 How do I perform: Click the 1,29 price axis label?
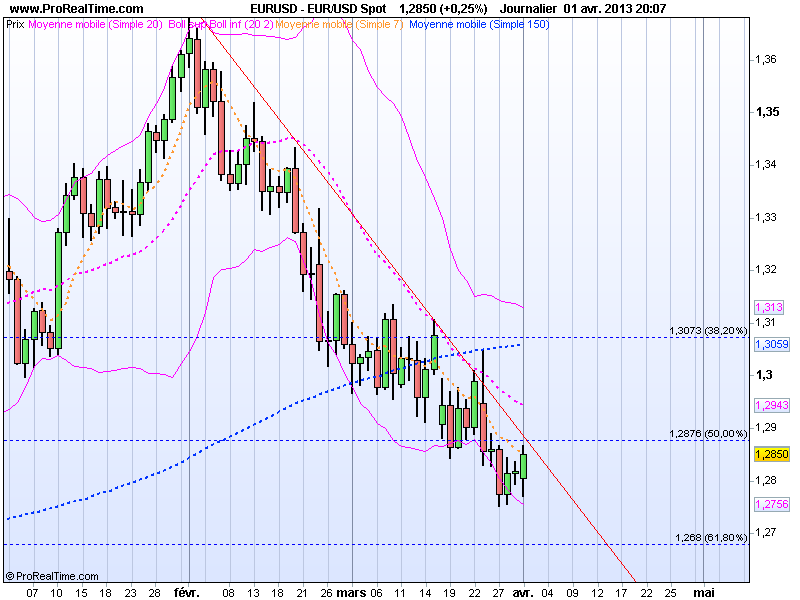[766, 428]
